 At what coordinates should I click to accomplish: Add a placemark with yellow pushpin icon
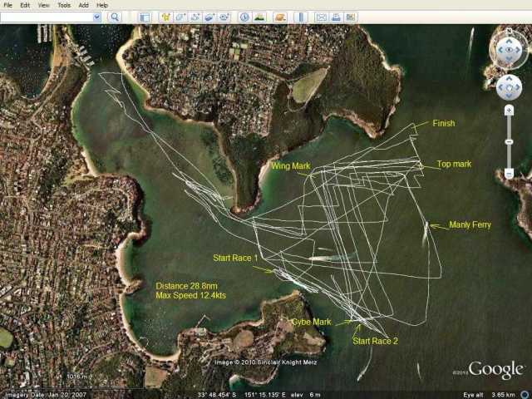click(165, 17)
